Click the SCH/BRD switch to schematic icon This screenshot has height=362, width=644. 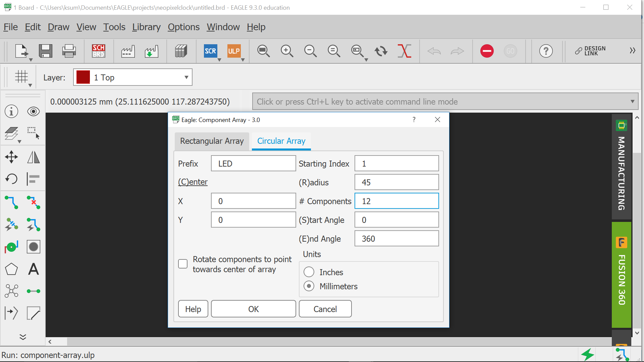pyautogui.click(x=99, y=51)
